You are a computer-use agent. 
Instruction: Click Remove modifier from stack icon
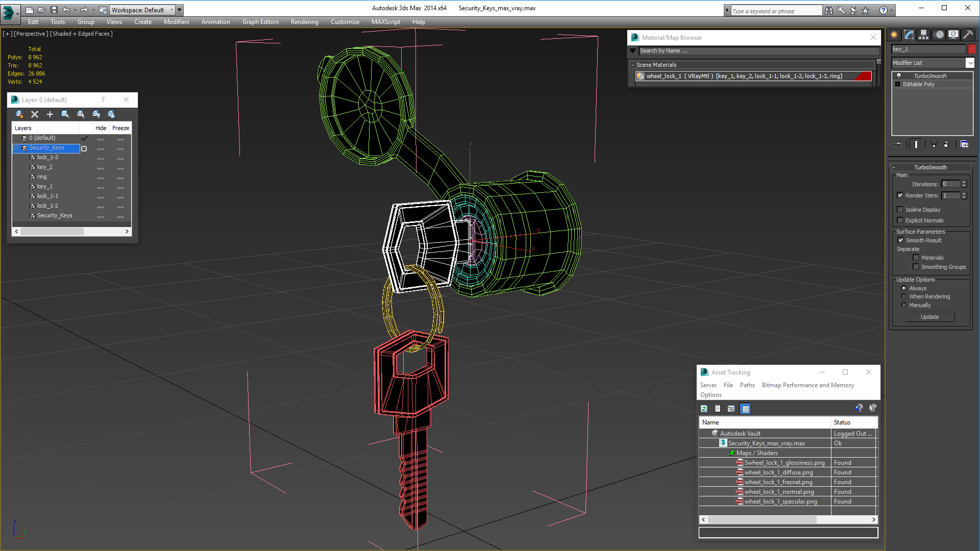pos(946,144)
